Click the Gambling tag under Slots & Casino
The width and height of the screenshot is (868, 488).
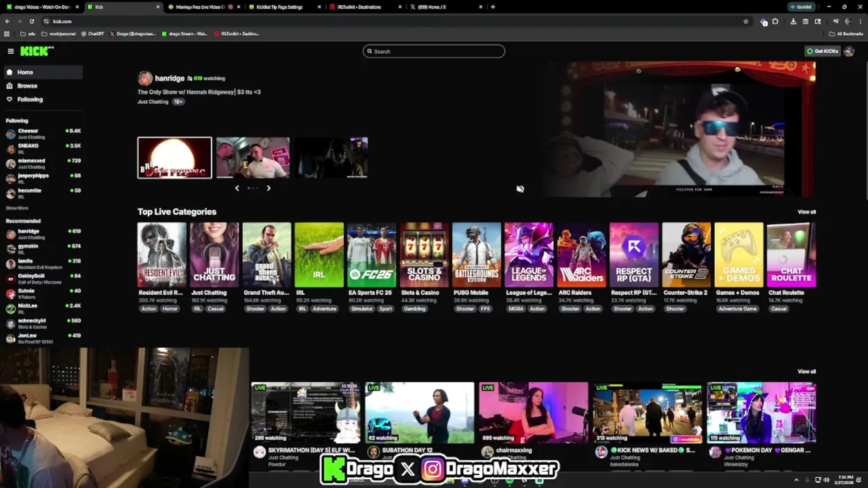pos(414,309)
